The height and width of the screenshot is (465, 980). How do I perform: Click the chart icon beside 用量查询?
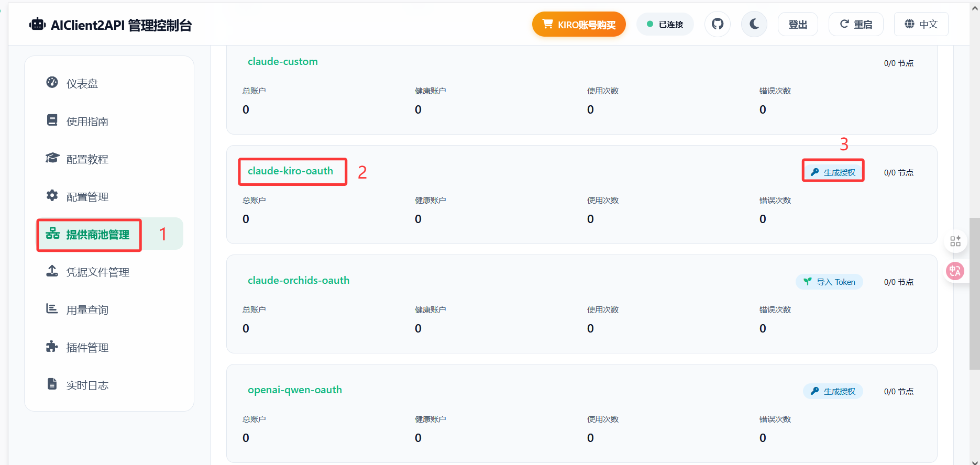pyautogui.click(x=52, y=308)
